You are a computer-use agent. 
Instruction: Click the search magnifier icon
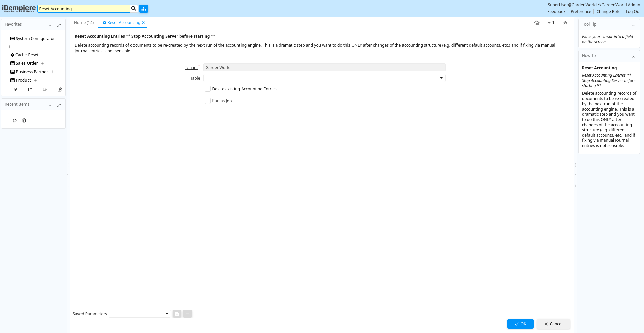tap(134, 9)
